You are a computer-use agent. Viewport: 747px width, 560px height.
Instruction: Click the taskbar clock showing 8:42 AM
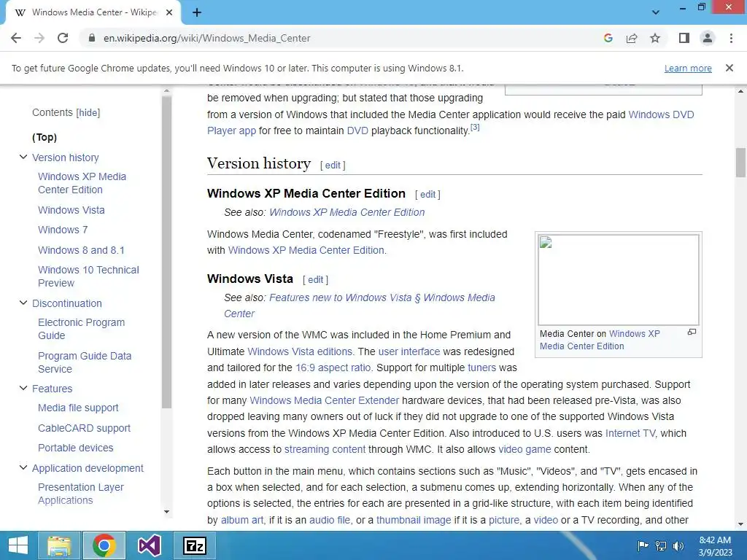[715, 546]
